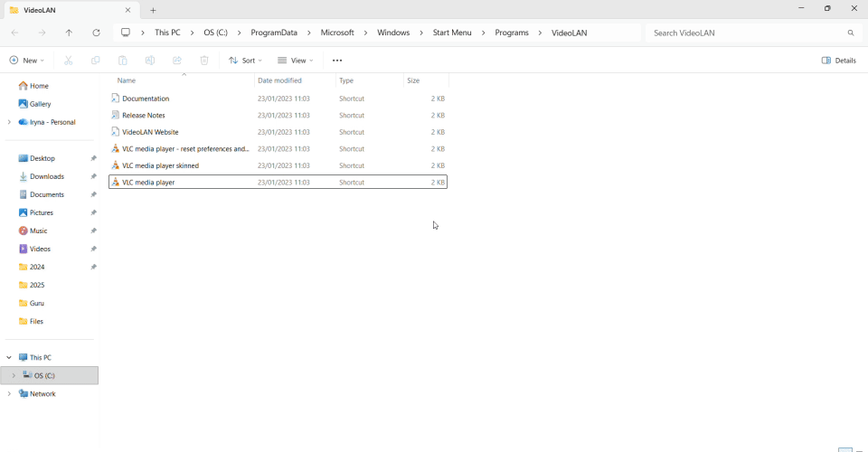
Task: Open Home in navigation pane
Action: 33,86
